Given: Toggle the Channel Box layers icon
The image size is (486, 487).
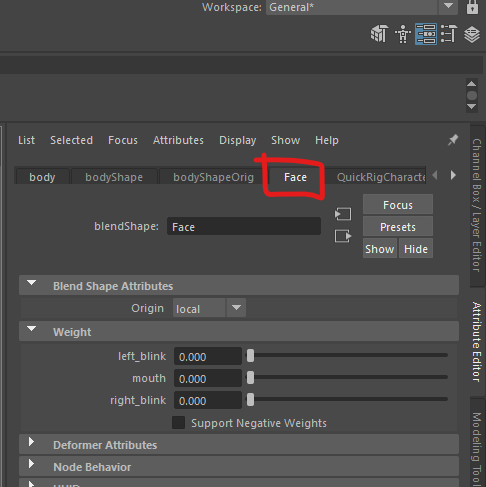Looking at the screenshot, I should point(472,34).
